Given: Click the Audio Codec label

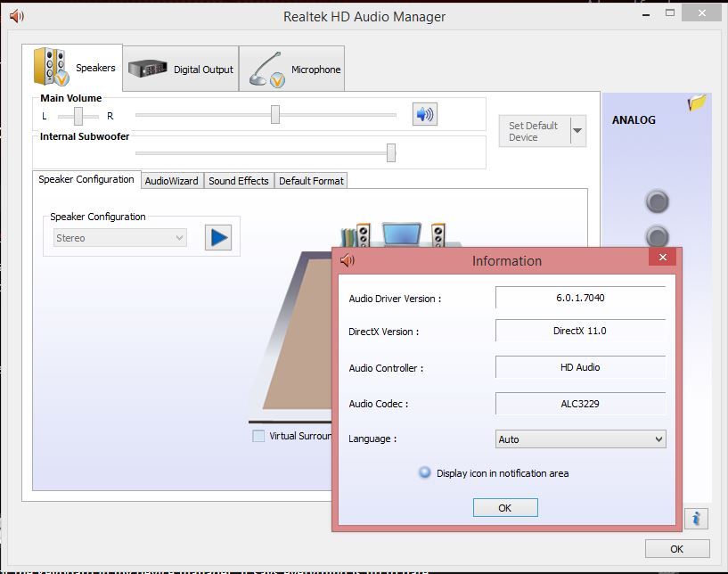Looking at the screenshot, I should pos(379,404).
